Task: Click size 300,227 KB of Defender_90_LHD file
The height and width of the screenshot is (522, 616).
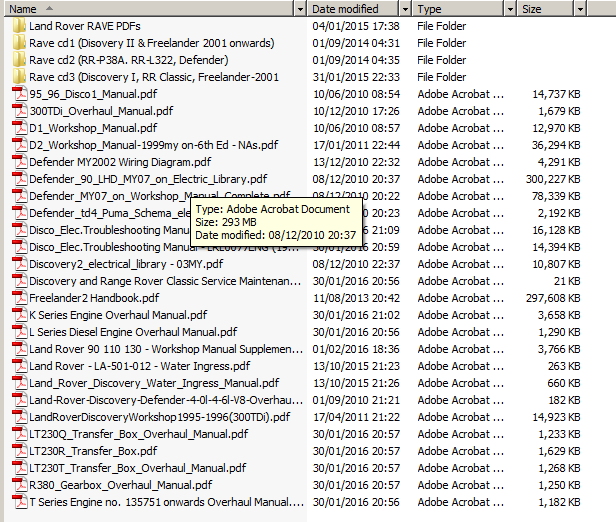Action: click(x=553, y=179)
